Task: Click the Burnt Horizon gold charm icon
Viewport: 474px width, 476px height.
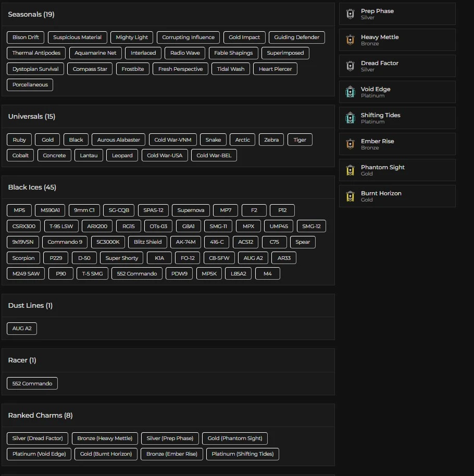Action: coord(350,196)
